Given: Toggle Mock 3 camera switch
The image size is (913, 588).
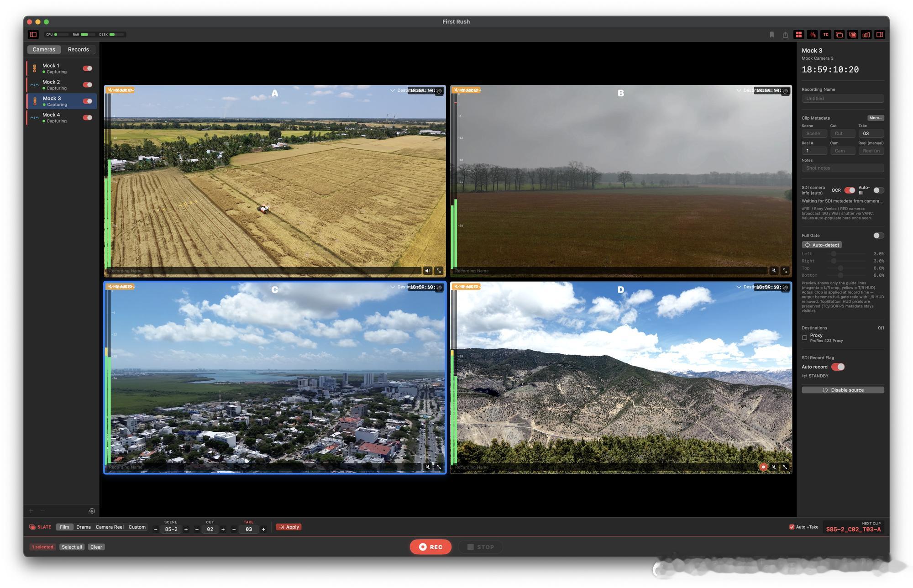Looking at the screenshot, I should pyautogui.click(x=88, y=101).
